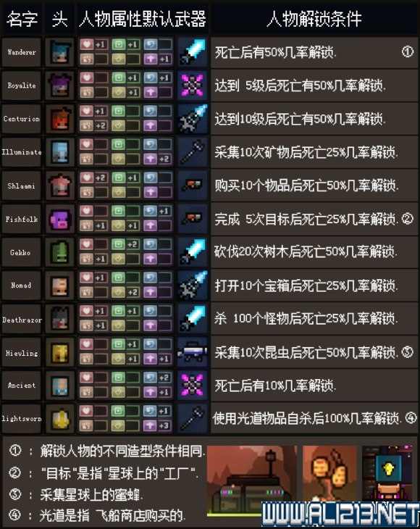420x529 pixels.
Task: Click the factory building thumbnail
Action: tap(252, 480)
